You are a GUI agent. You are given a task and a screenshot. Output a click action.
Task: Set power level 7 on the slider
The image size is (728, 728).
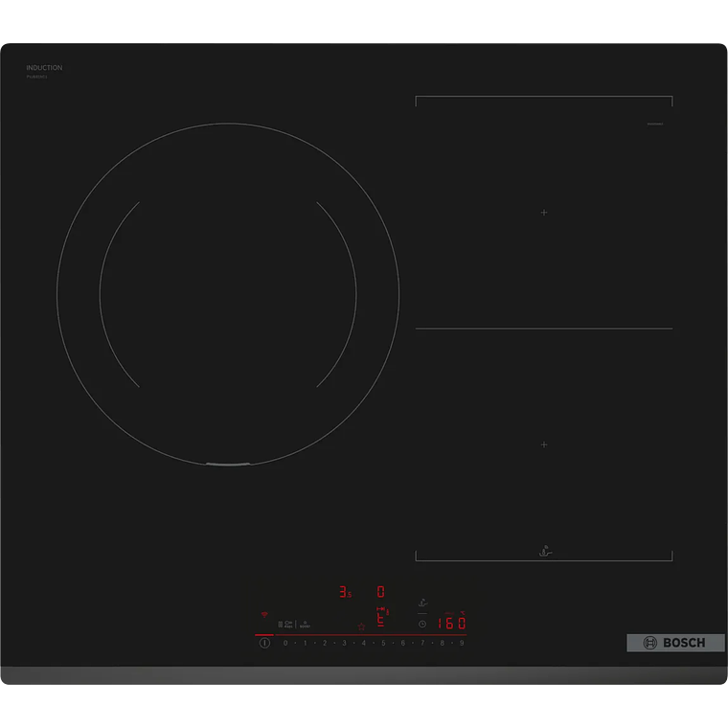(422, 643)
